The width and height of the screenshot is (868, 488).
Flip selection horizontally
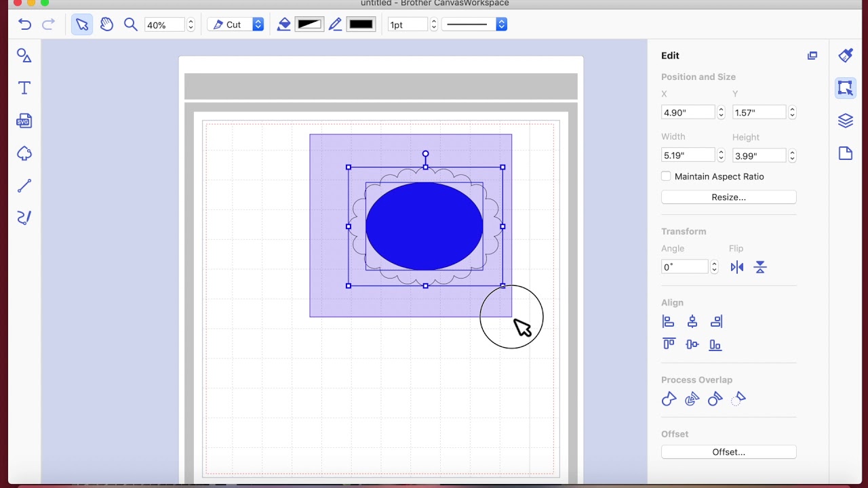737,267
